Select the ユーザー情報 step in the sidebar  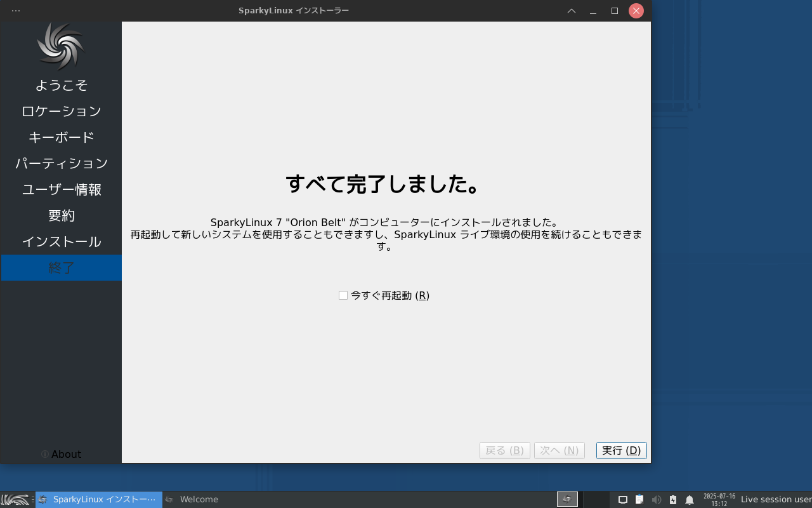click(x=62, y=189)
